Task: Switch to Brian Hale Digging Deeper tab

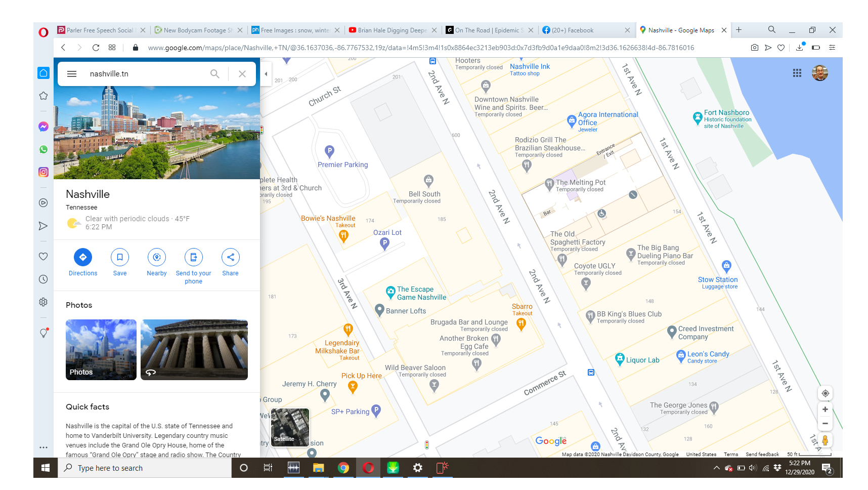Action: (393, 30)
